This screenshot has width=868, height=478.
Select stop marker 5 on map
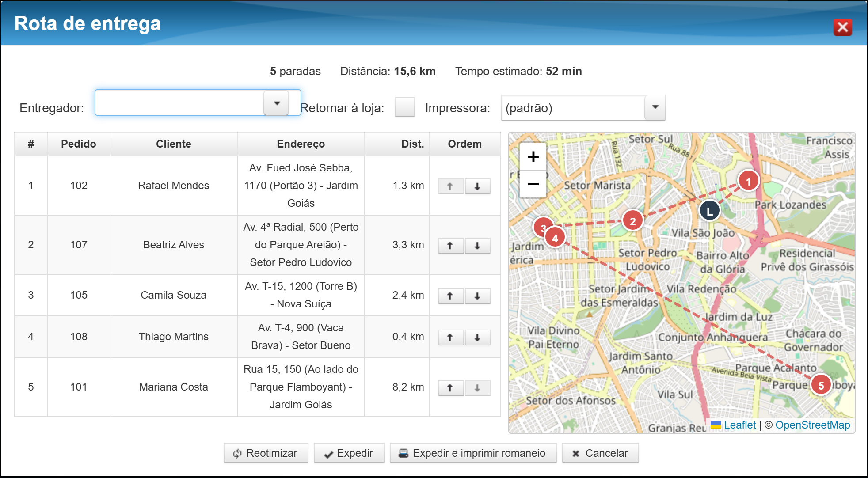pyautogui.click(x=821, y=385)
